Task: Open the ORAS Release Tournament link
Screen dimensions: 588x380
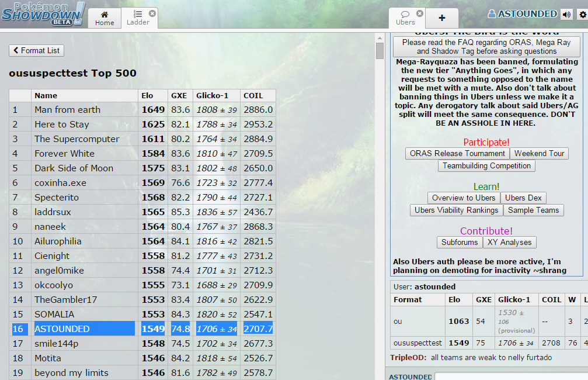Action: coord(457,154)
